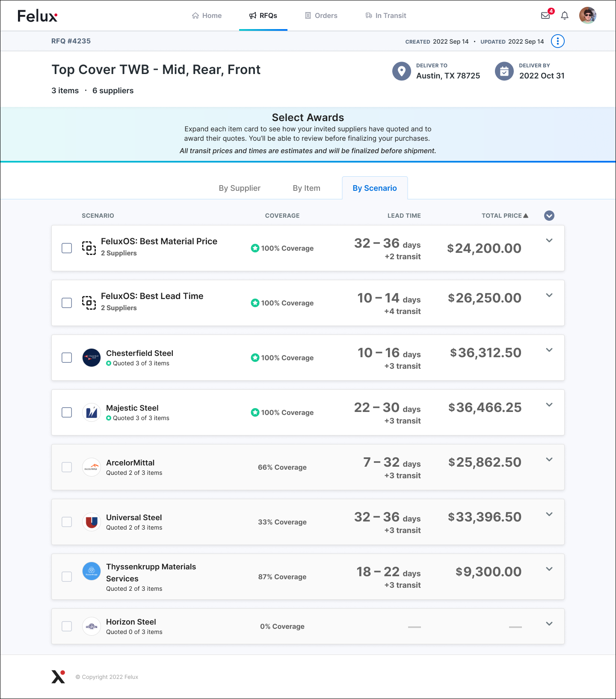Click the green coverage star for Chesterfield Steel

pos(255,358)
